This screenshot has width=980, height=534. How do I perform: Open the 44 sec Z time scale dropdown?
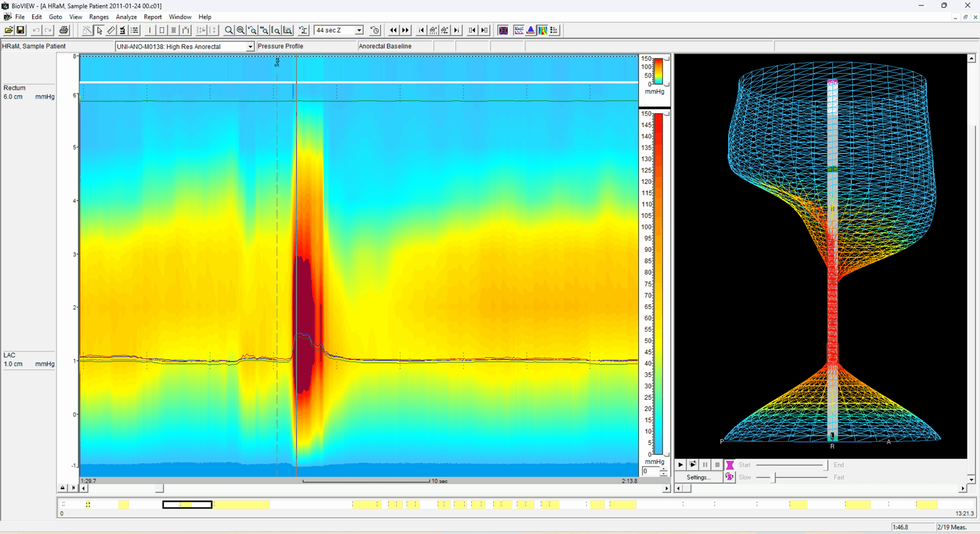click(358, 30)
